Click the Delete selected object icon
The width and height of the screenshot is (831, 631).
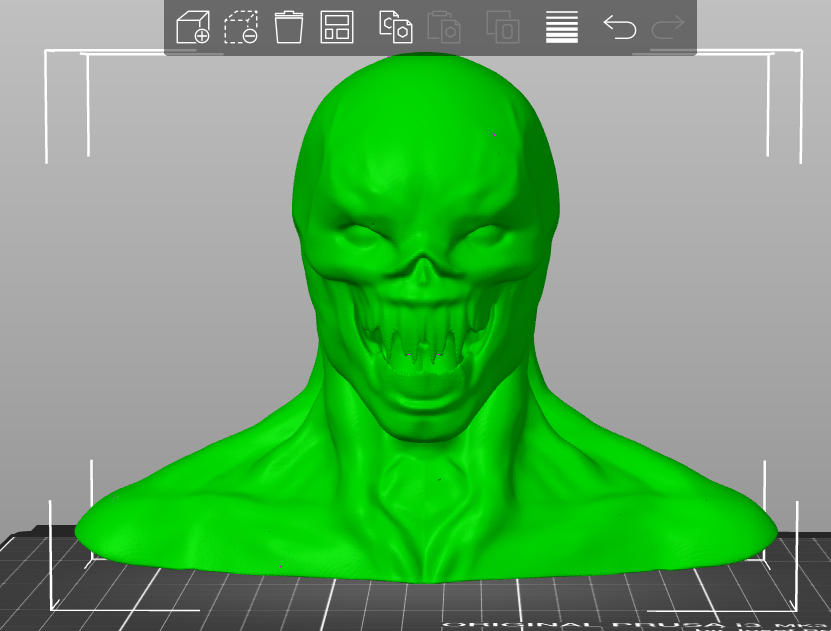point(289,27)
